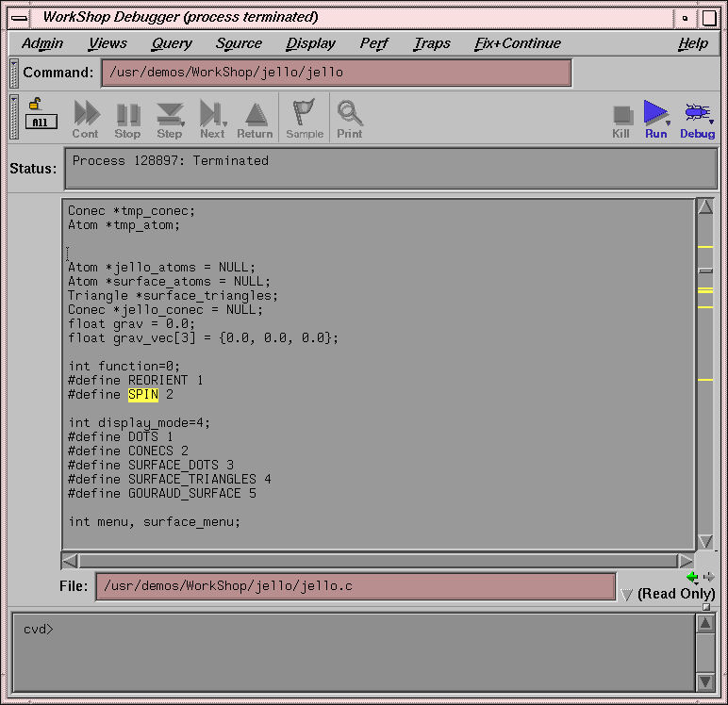The height and width of the screenshot is (705, 728).
Task: Click the Cont continue execution icon
Action: pos(86,118)
